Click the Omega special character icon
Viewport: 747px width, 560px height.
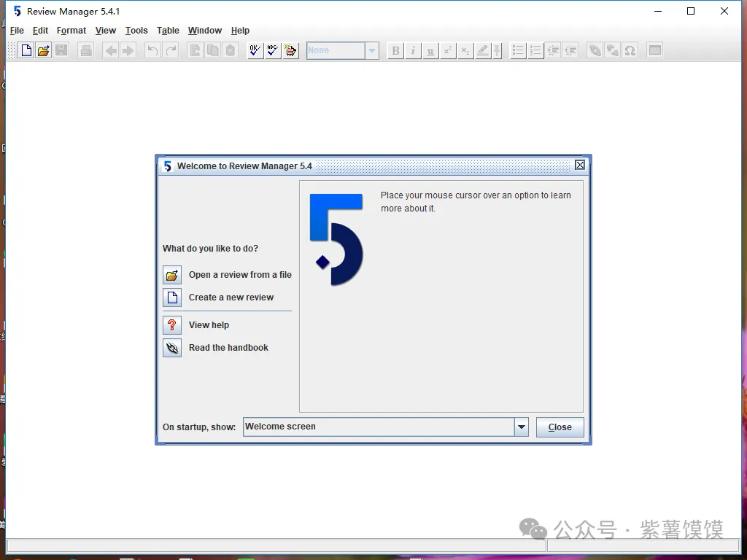pyautogui.click(x=630, y=50)
